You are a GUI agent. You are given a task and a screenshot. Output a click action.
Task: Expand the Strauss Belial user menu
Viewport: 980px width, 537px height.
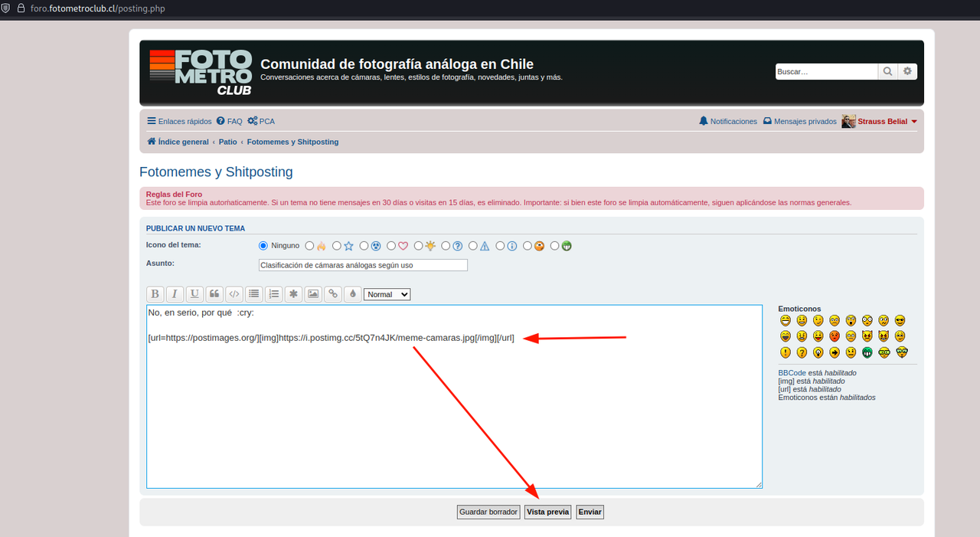coord(880,121)
